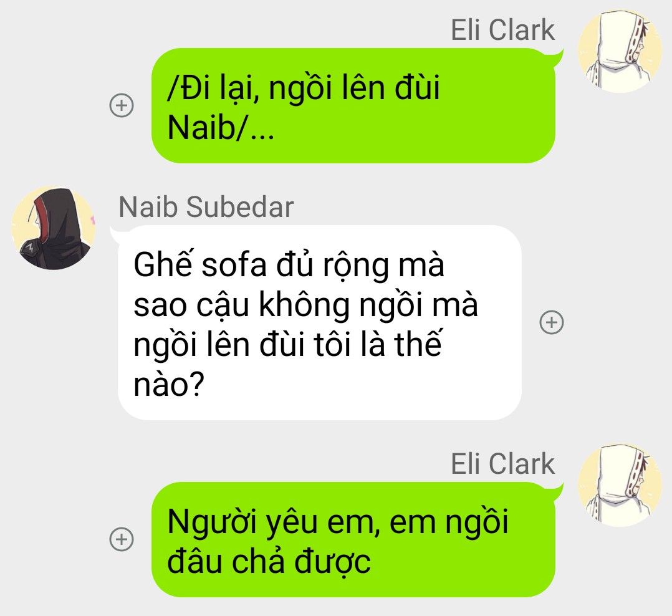This screenshot has height=616, width=672.
Task: Click the bottom "Eli Clark" sender name
Action: tap(502, 464)
